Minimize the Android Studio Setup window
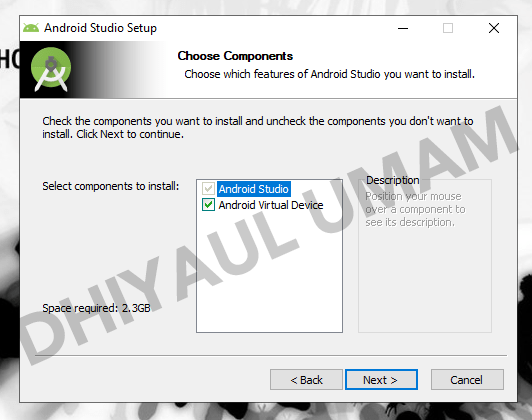This screenshot has height=420, width=532. coord(403,28)
